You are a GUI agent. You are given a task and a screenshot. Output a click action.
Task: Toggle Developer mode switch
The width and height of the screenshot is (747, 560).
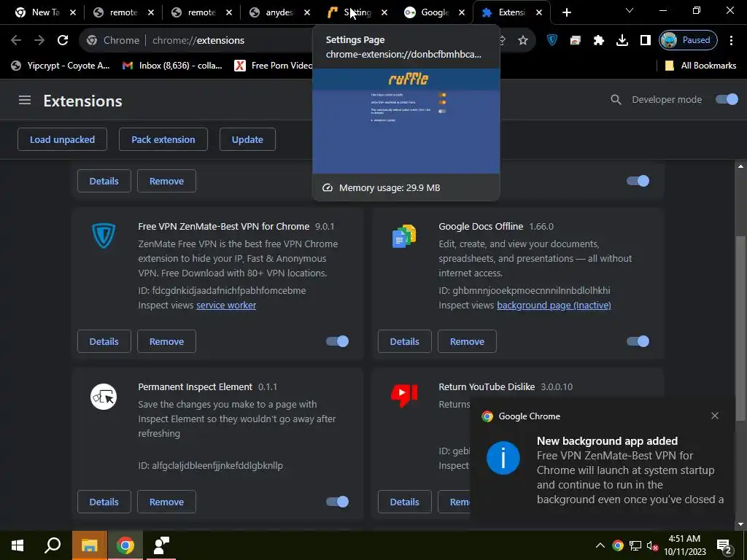[727, 99]
